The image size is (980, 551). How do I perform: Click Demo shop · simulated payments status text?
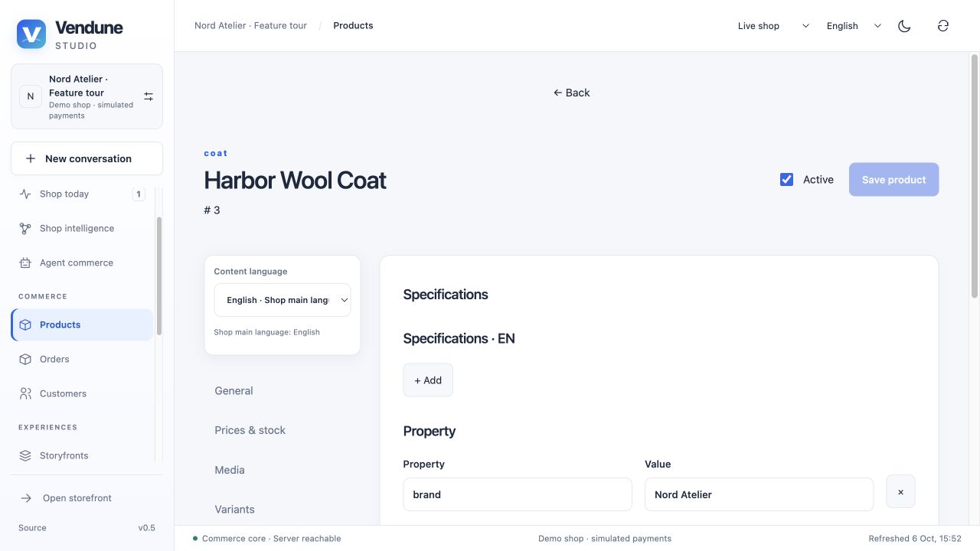point(605,539)
